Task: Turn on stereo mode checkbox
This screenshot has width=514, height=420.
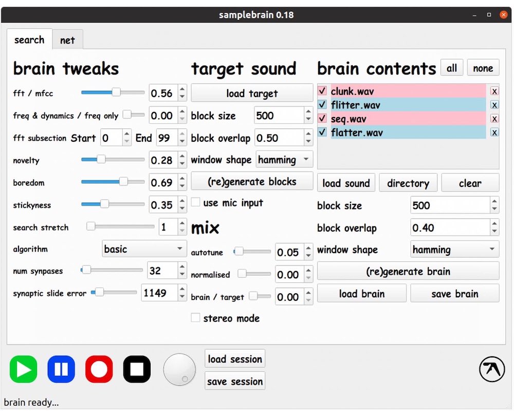Action: point(196,318)
